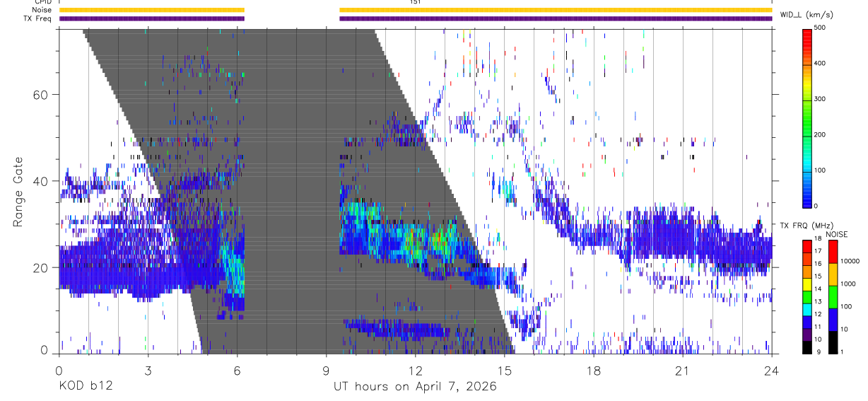The width and height of the screenshot is (868, 401).
Task: Click the 15 tick label on the UT hours axis
Action: [504, 371]
